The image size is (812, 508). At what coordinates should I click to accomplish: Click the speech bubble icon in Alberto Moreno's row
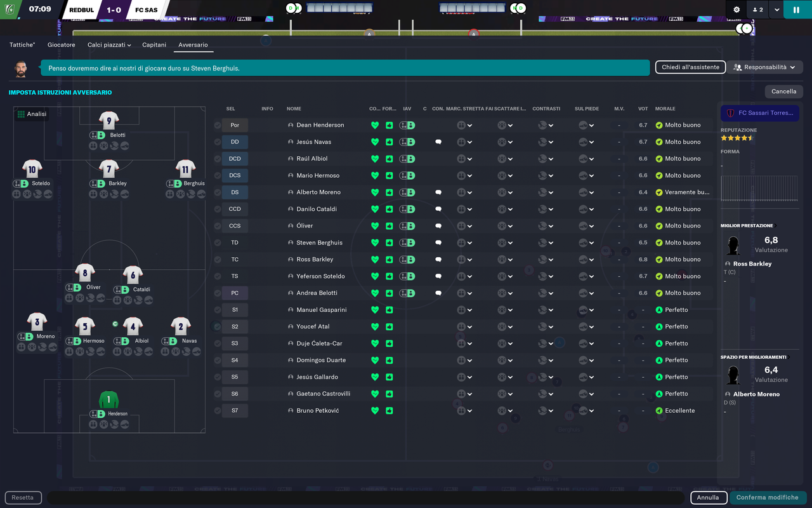[x=438, y=192]
